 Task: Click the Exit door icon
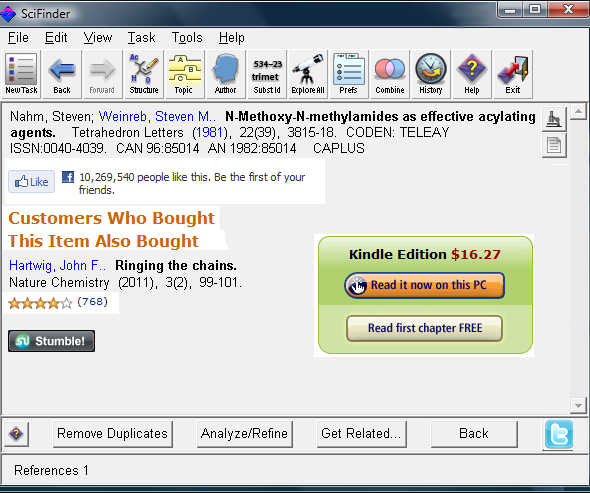pyautogui.click(x=513, y=74)
